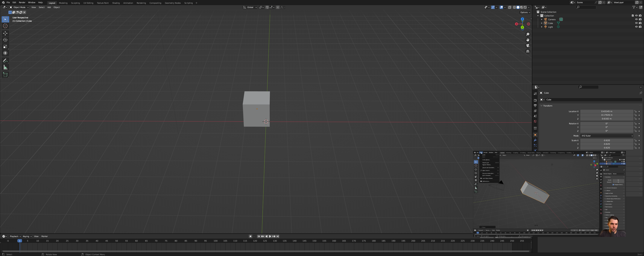Viewport: 644px width, 256px height.
Task: Open the Object Mode dropdown
Action: click(19, 7)
